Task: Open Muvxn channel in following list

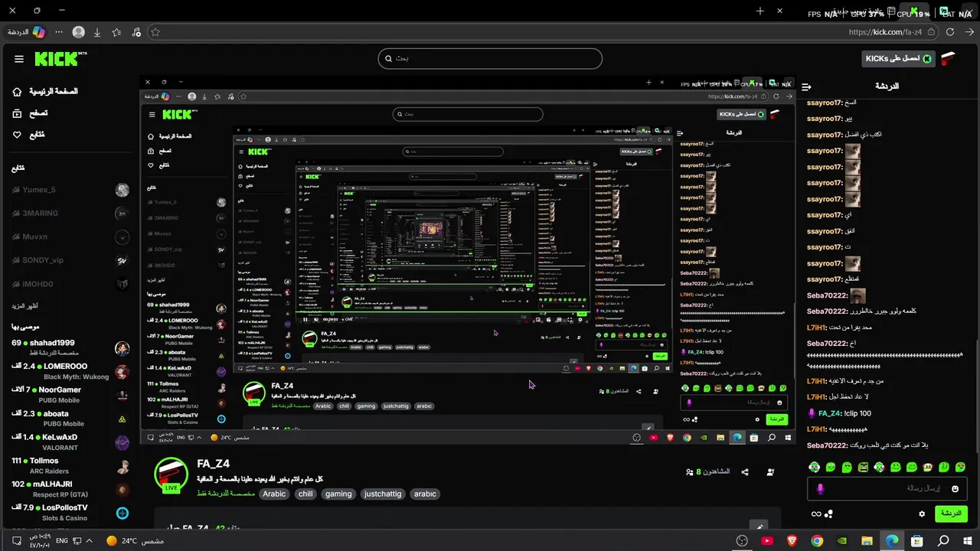Action: pos(70,236)
